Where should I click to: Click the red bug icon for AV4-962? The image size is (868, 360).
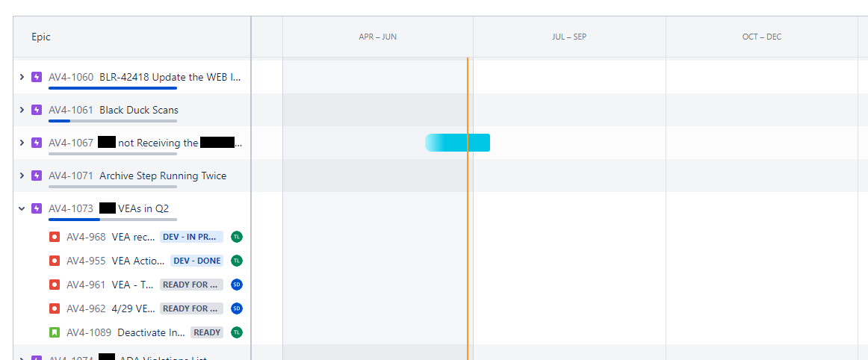[55, 308]
